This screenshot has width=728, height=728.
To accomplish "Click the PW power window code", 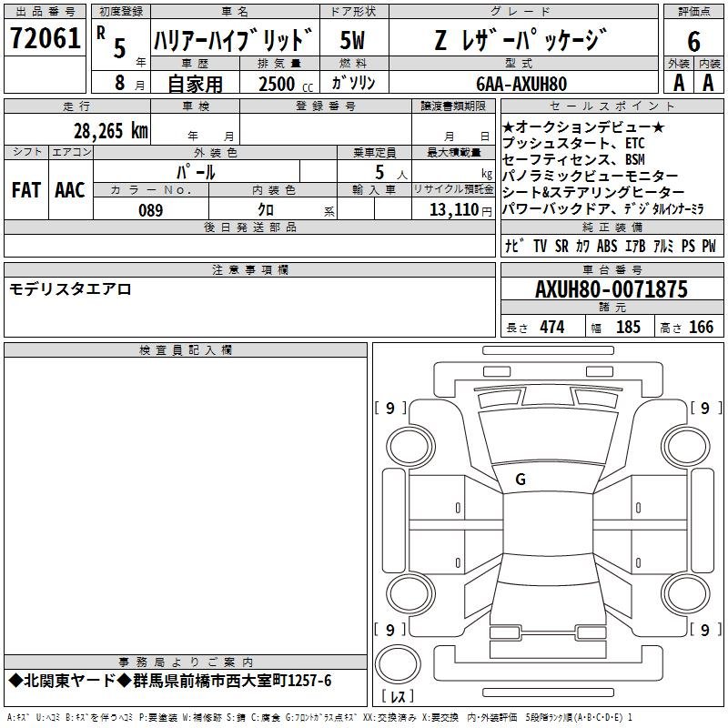I will 709,246.
